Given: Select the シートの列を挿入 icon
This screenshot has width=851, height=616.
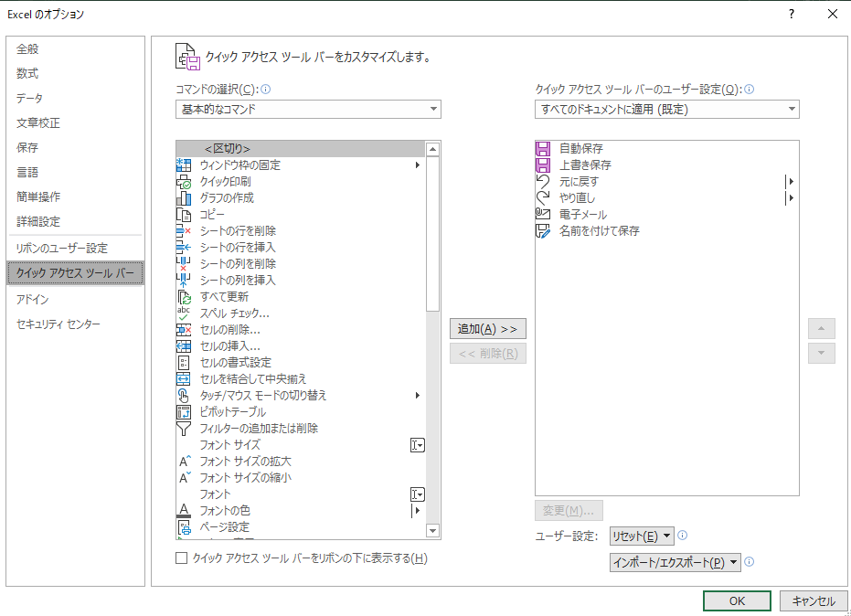Looking at the screenshot, I should 184,281.
